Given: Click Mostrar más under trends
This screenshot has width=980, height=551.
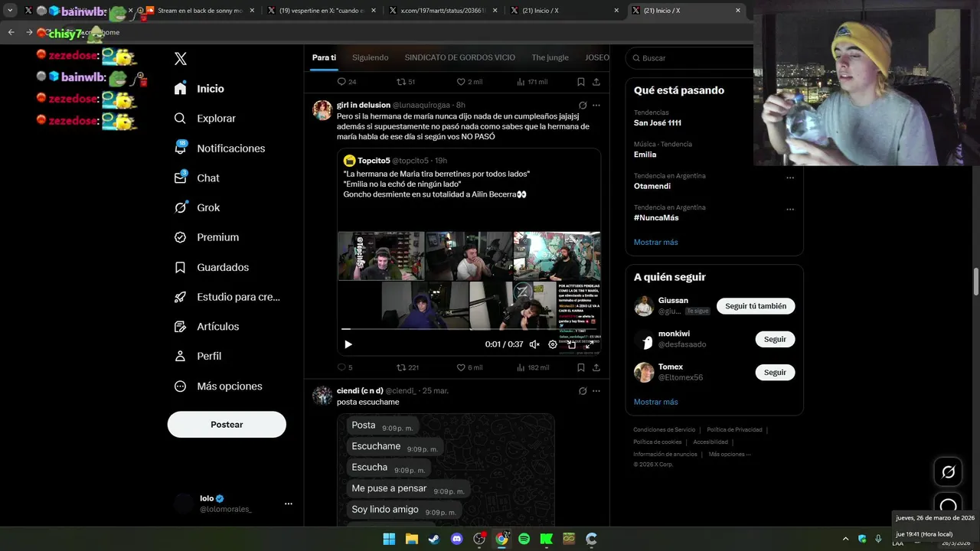Looking at the screenshot, I should click(655, 243).
